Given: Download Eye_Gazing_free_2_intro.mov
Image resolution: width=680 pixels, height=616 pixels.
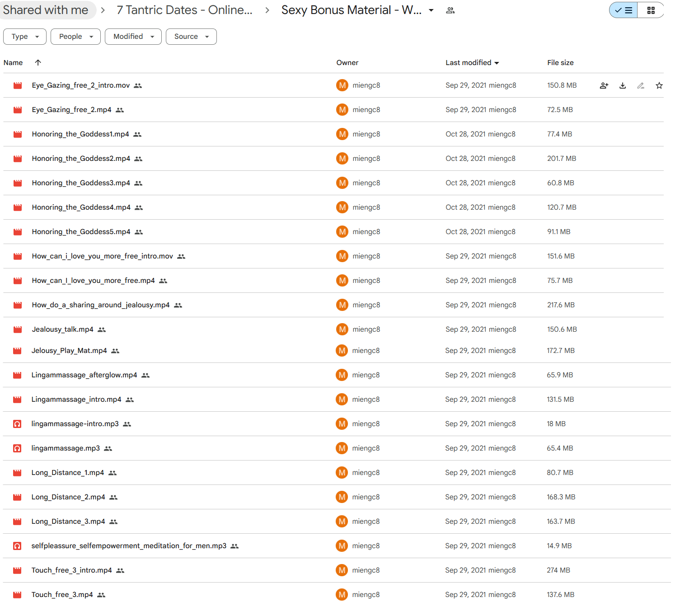Looking at the screenshot, I should pyautogui.click(x=623, y=85).
